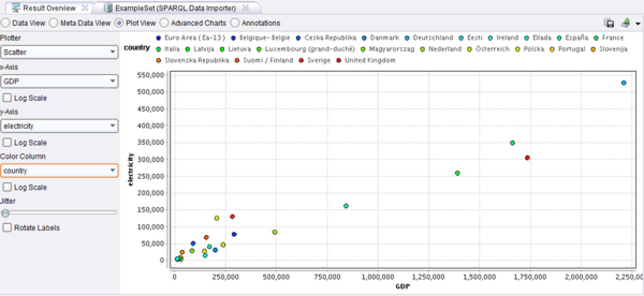644x296 pixels.
Task: Check the Rotate Labels option
Action: (x=7, y=228)
